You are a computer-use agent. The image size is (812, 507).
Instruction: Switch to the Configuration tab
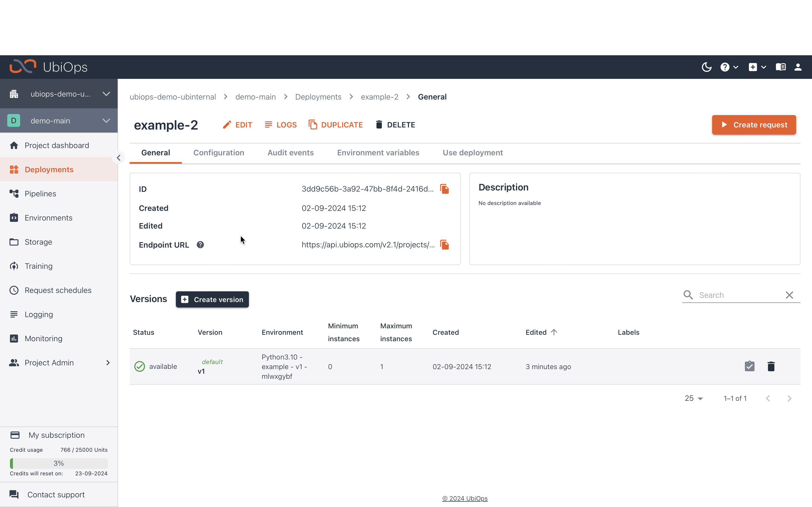point(218,152)
